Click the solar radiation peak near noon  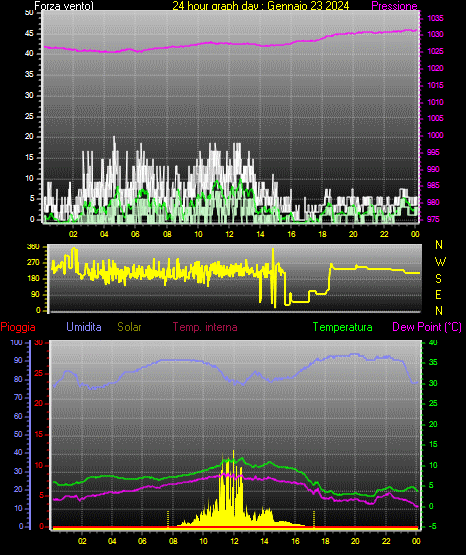tap(234, 451)
